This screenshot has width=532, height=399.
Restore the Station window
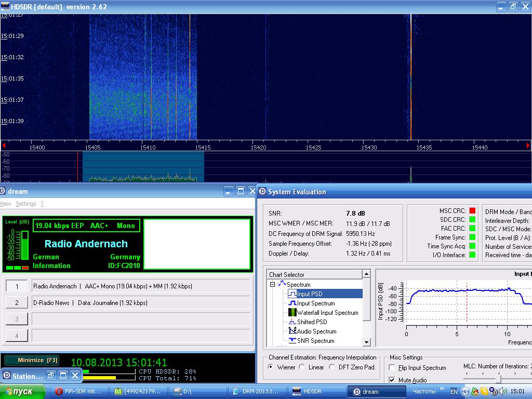(x=51, y=375)
